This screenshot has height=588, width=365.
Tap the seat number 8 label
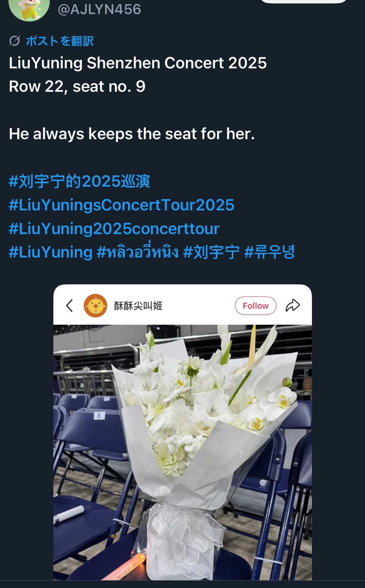pyautogui.click(x=99, y=416)
